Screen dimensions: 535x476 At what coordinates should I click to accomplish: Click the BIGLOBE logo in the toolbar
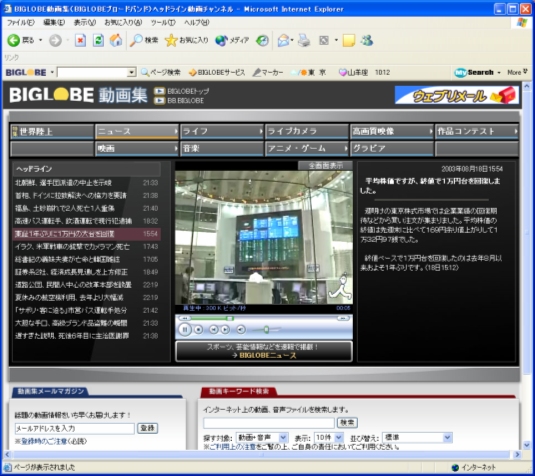26,72
